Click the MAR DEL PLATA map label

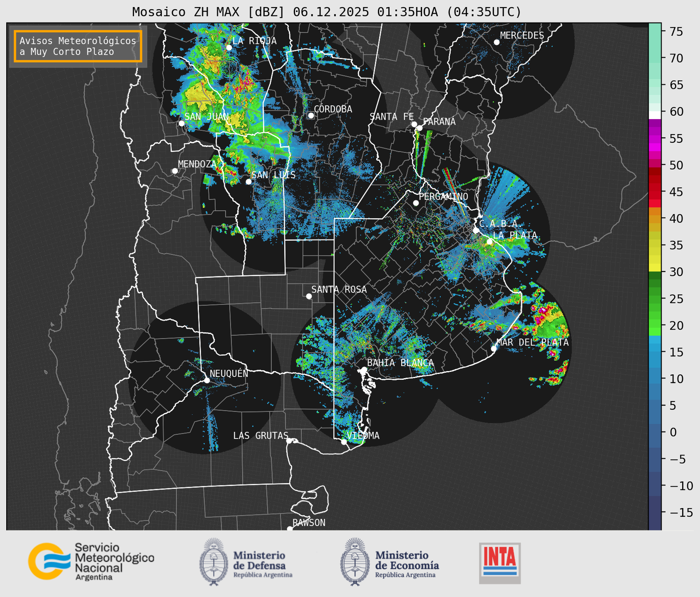[533, 342]
